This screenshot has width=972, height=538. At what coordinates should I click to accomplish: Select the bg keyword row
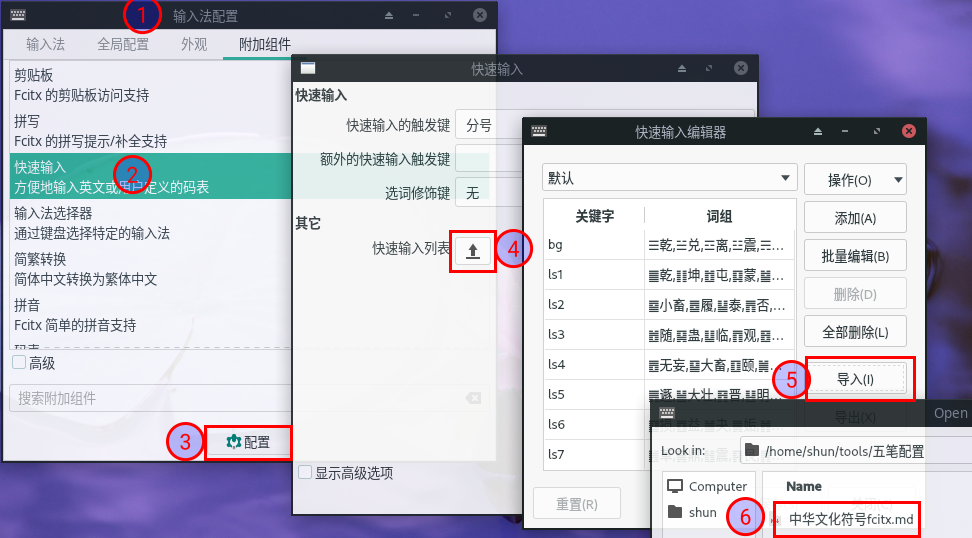tap(669, 245)
